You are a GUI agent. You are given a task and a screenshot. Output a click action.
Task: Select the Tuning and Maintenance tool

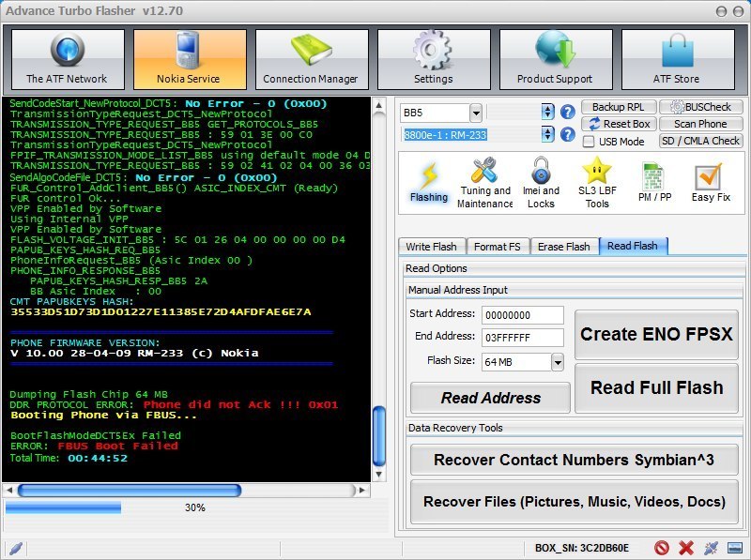(x=485, y=182)
